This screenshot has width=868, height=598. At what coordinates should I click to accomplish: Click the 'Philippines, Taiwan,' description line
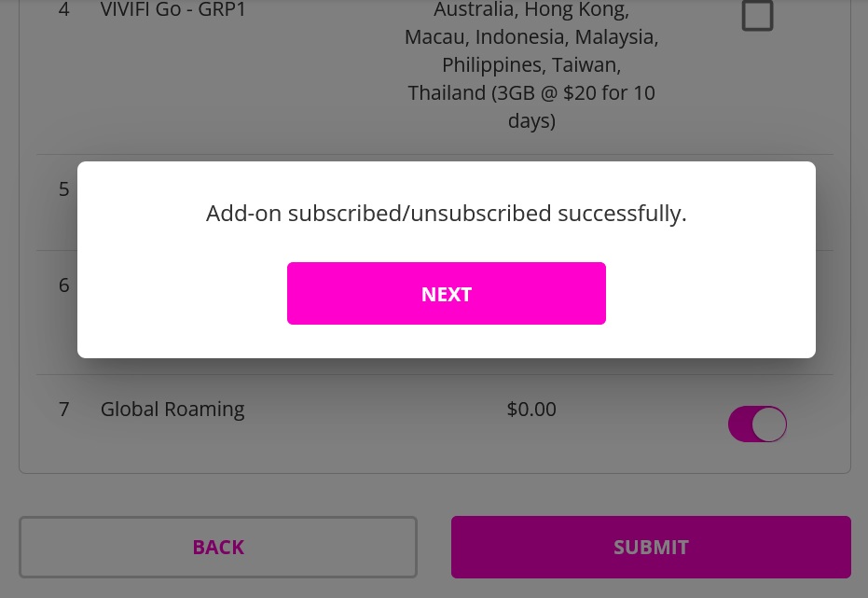click(x=531, y=65)
